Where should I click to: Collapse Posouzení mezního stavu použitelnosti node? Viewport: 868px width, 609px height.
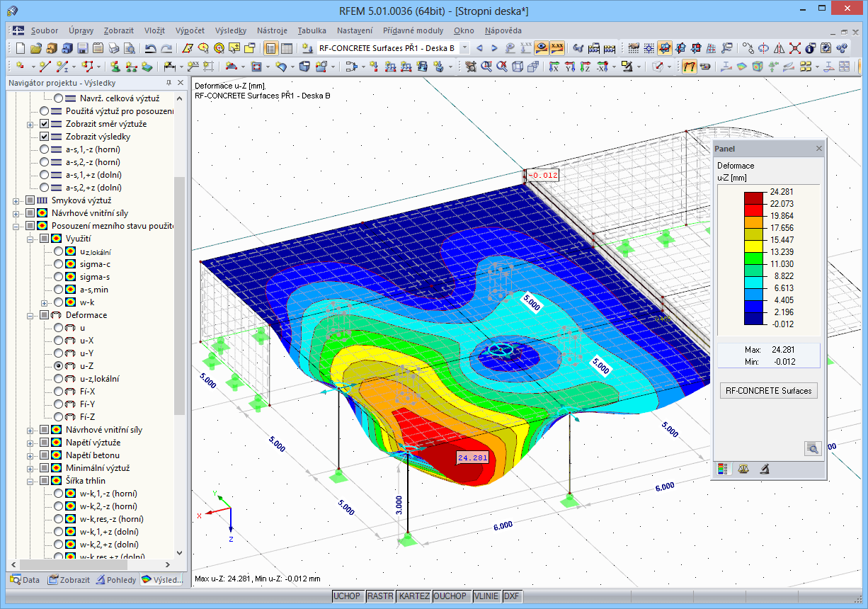[x=16, y=226]
